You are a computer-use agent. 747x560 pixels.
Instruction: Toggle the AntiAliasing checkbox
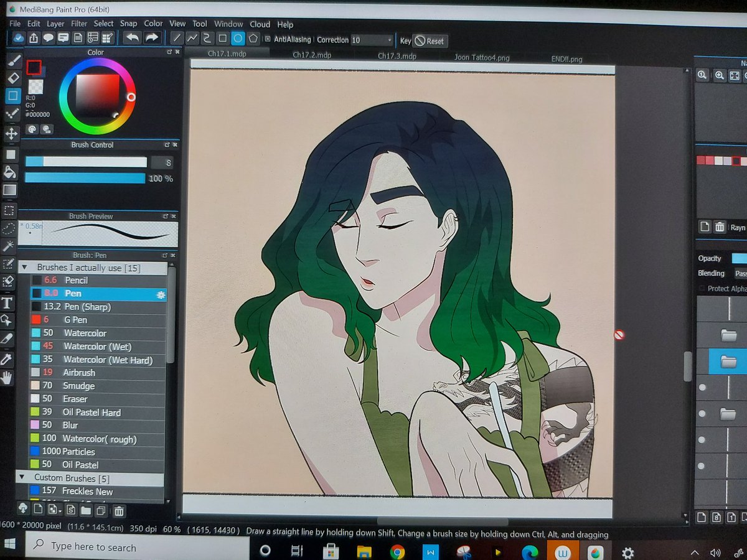(x=268, y=39)
